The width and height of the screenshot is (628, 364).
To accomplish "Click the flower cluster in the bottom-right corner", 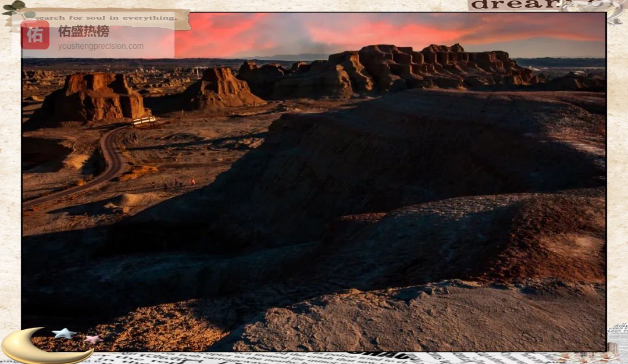I will pos(587,356).
